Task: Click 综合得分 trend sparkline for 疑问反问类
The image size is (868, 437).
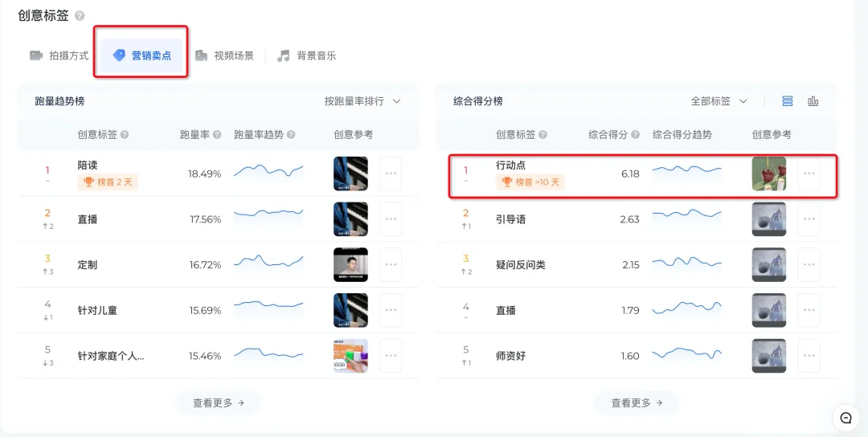Action: [x=687, y=262]
